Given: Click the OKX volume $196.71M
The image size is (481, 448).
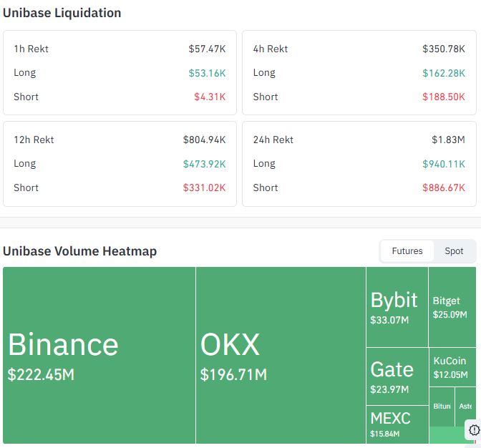Looking at the screenshot, I should [233, 374].
